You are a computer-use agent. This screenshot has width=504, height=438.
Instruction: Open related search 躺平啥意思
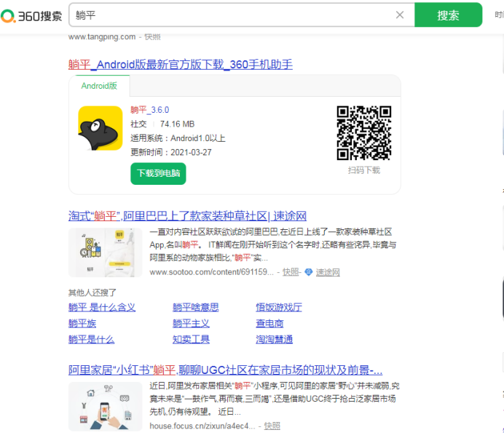(196, 307)
